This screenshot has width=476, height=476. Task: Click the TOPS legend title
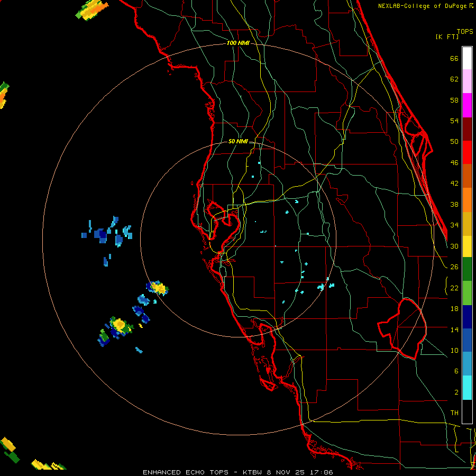pyautogui.click(x=465, y=31)
